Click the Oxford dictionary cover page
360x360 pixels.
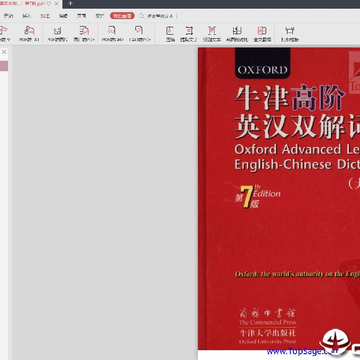click(x=279, y=199)
